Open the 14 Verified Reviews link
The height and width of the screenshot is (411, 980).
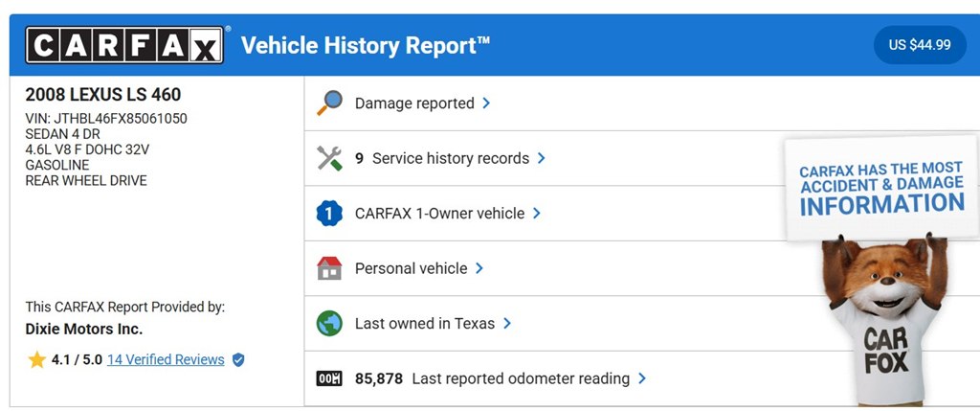click(166, 359)
